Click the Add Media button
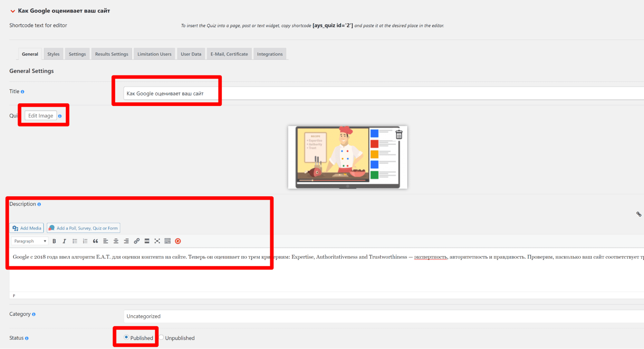The width and height of the screenshot is (644, 349). tap(27, 228)
